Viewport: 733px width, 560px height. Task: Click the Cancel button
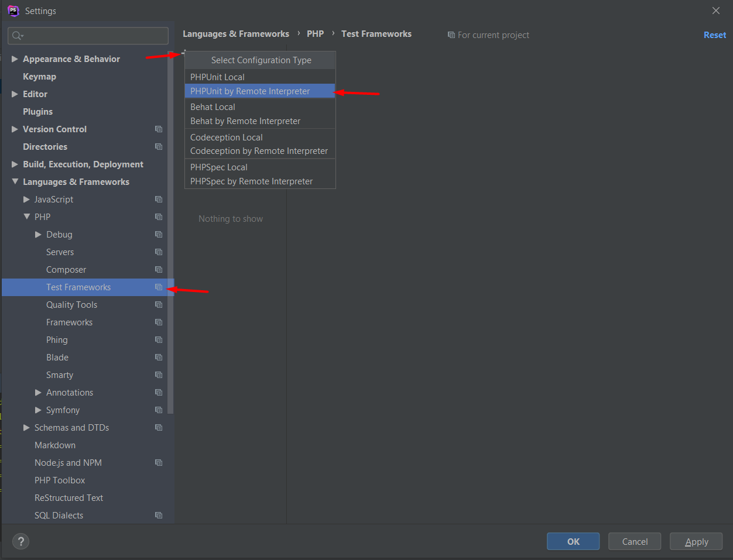635,541
